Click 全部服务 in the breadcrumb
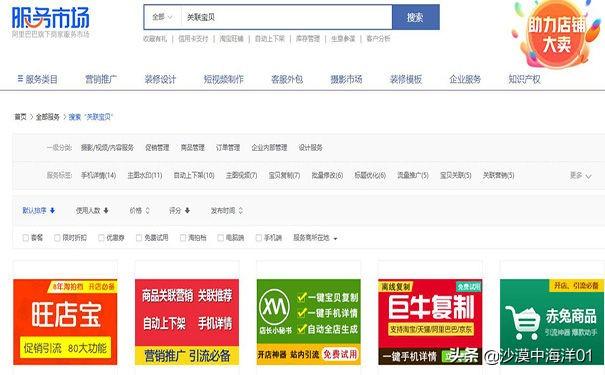This screenshot has width=605, height=375. pos(48,117)
